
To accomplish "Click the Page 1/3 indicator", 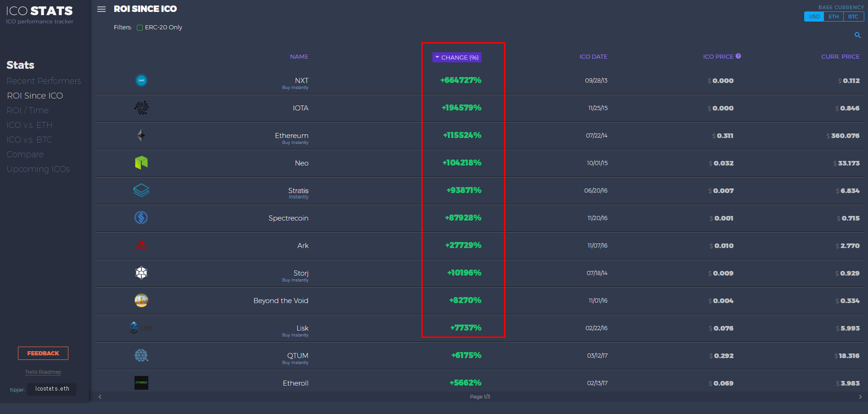I will pos(480,397).
